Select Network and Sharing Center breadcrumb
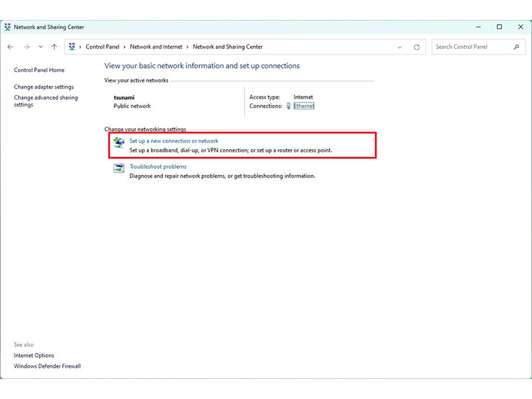This screenshot has width=532, height=399. pos(227,47)
